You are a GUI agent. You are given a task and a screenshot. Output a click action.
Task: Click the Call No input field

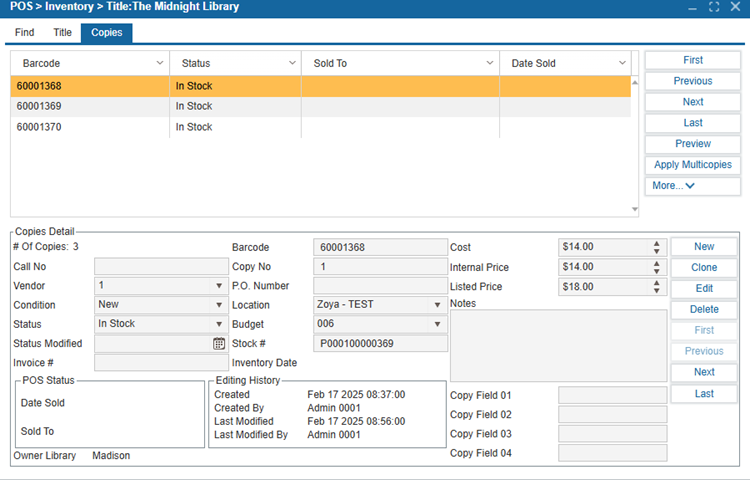[x=161, y=266]
